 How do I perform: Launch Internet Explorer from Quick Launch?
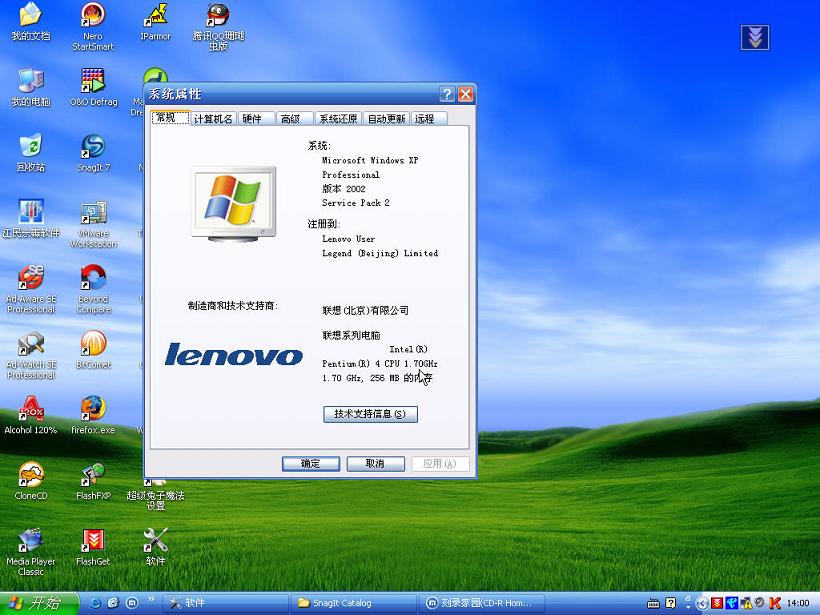[x=96, y=603]
